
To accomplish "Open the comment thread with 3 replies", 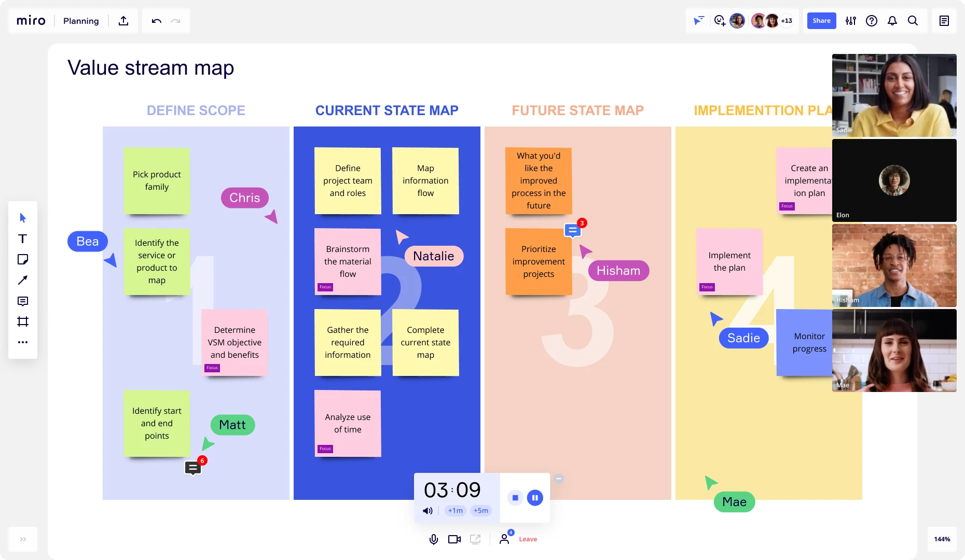I will click(573, 230).
